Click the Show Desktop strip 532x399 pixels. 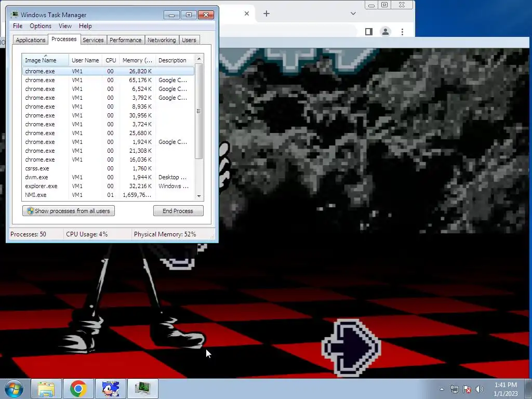pos(528,389)
